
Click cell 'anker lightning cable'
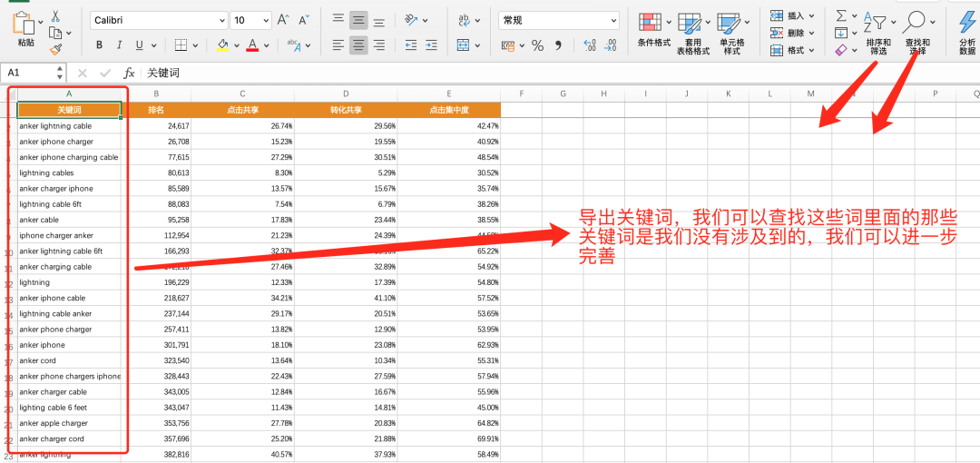pos(69,126)
